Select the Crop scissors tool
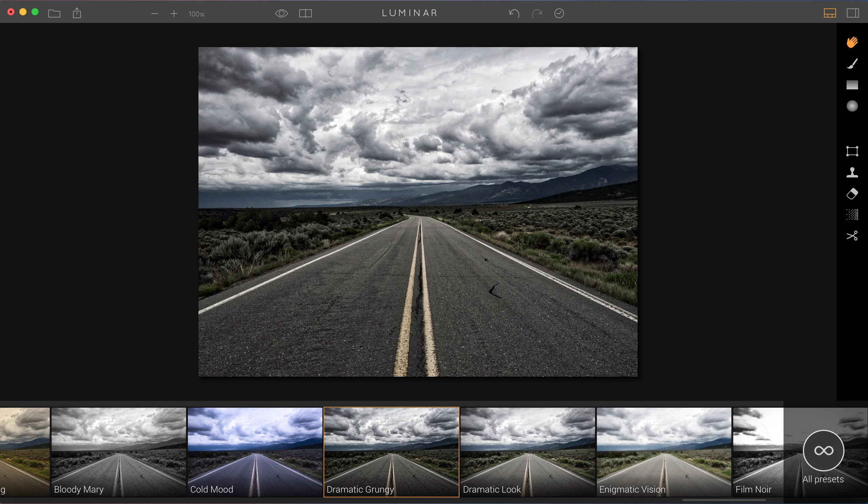The image size is (868, 504). coord(852,236)
